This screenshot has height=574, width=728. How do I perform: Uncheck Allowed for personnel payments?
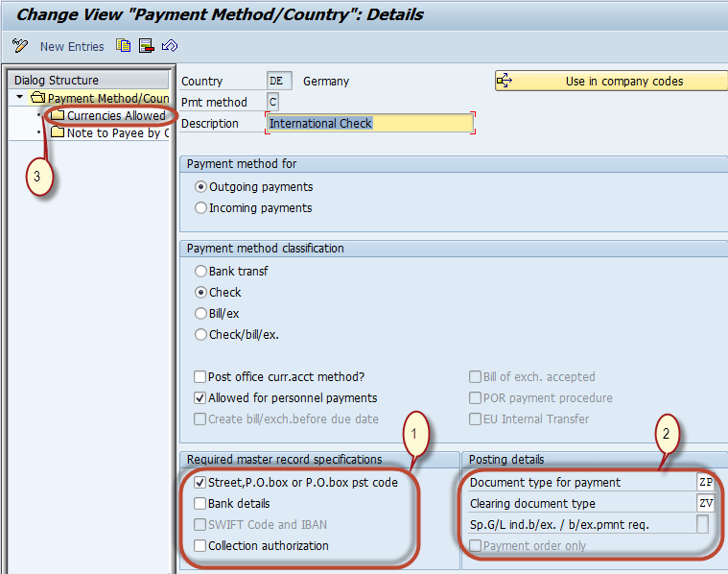point(200,398)
